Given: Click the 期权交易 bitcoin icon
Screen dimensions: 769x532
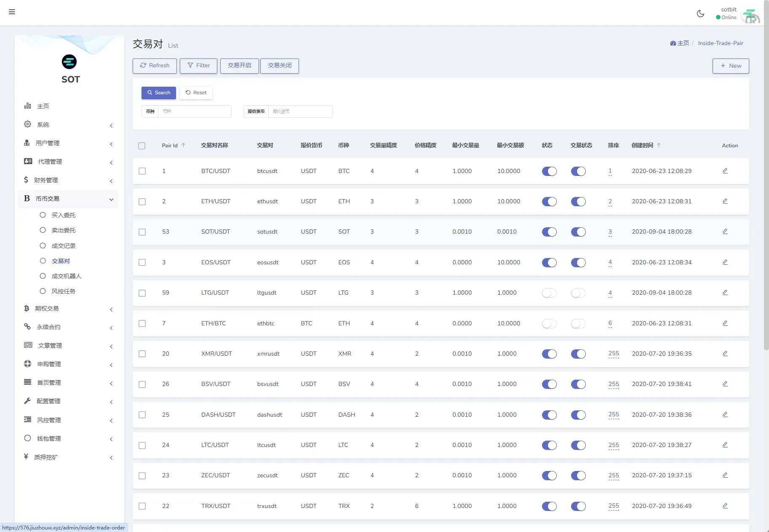Looking at the screenshot, I should click(x=27, y=309).
